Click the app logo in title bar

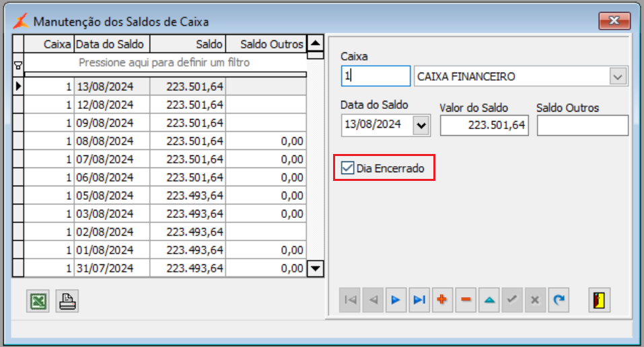pyautogui.click(x=21, y=21)
